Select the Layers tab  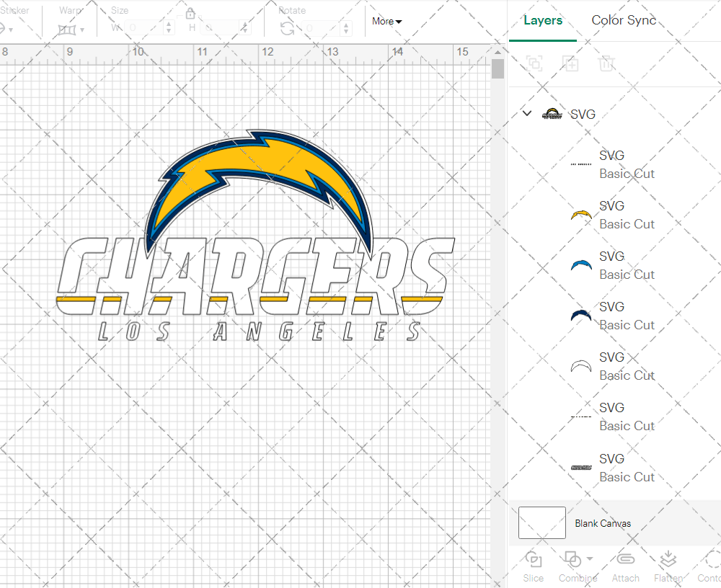click(543, 20)
